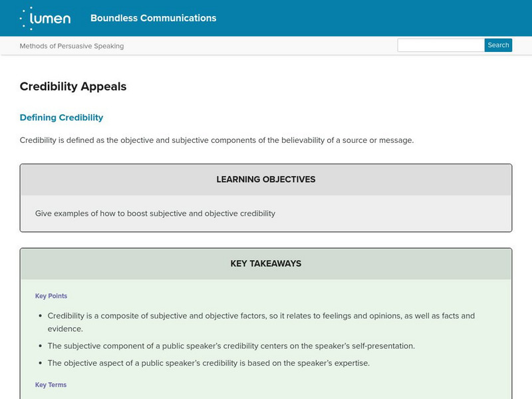Go to Methods of Persuasive Speaking breadcrumb

pyautogui.click(x=72, y=46)
